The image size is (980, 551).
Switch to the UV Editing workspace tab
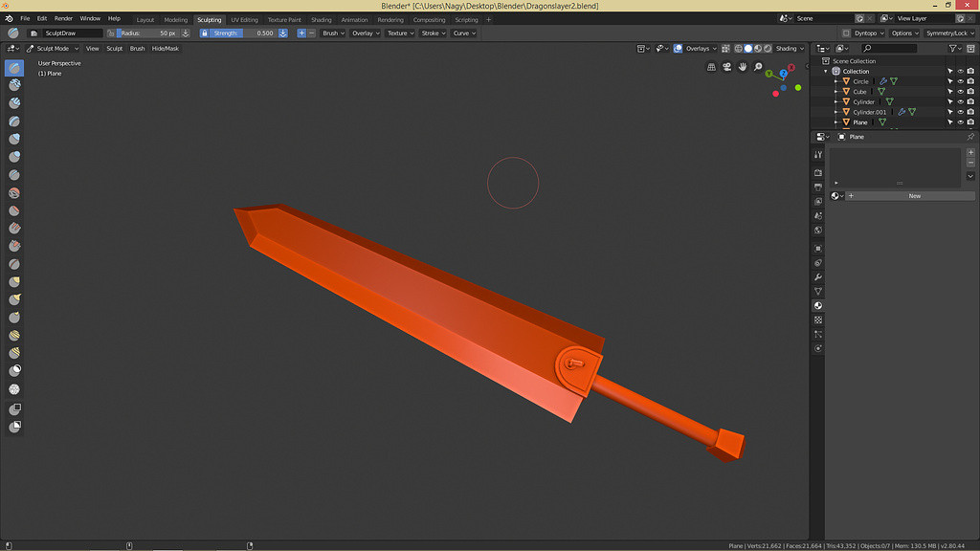point(244,19)
